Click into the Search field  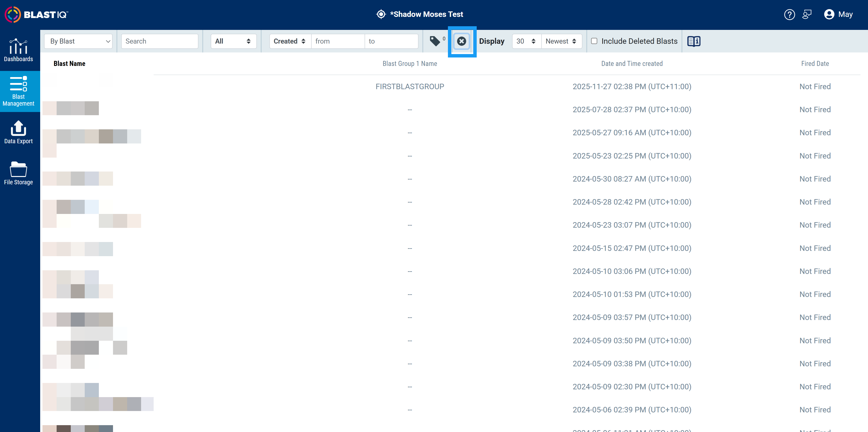(160, 41)
